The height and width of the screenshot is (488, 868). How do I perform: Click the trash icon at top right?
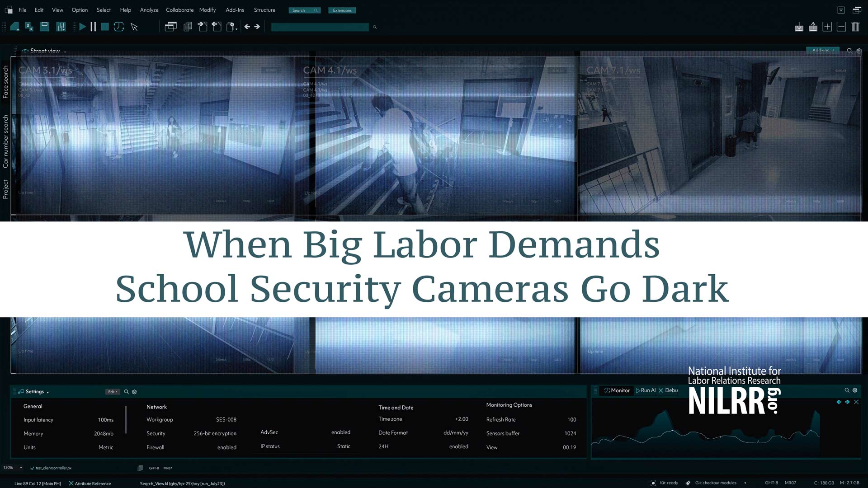(855, 27)
